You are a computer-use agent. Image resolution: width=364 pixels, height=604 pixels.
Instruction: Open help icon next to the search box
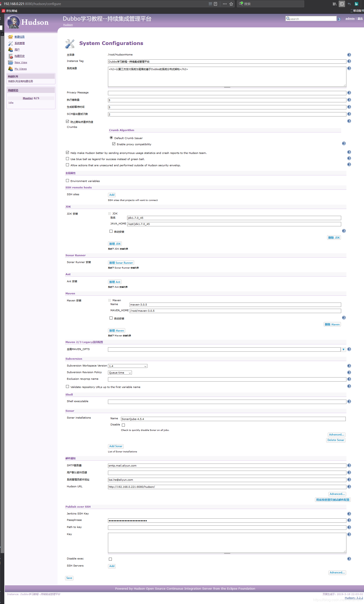[x=339, y=19]
